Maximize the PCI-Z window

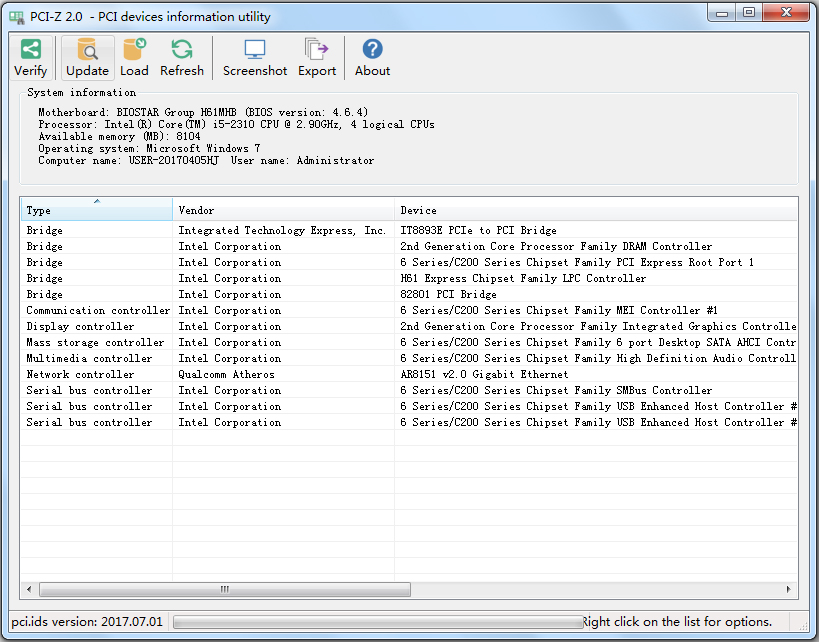pos(748,13)
